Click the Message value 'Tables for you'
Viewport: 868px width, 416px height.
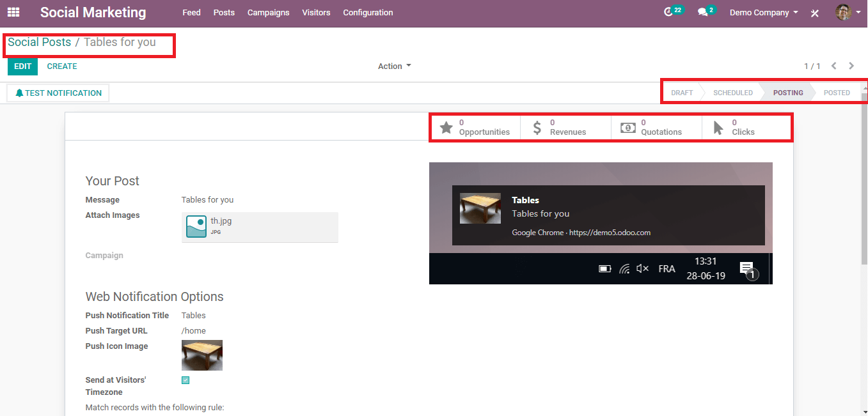(207, 200)
